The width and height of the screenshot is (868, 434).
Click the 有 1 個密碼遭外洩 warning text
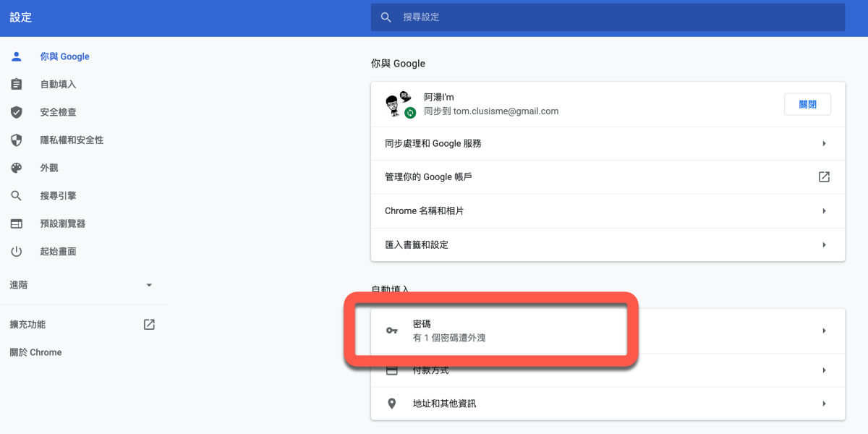pyautogui.click(x=449, y=338)
